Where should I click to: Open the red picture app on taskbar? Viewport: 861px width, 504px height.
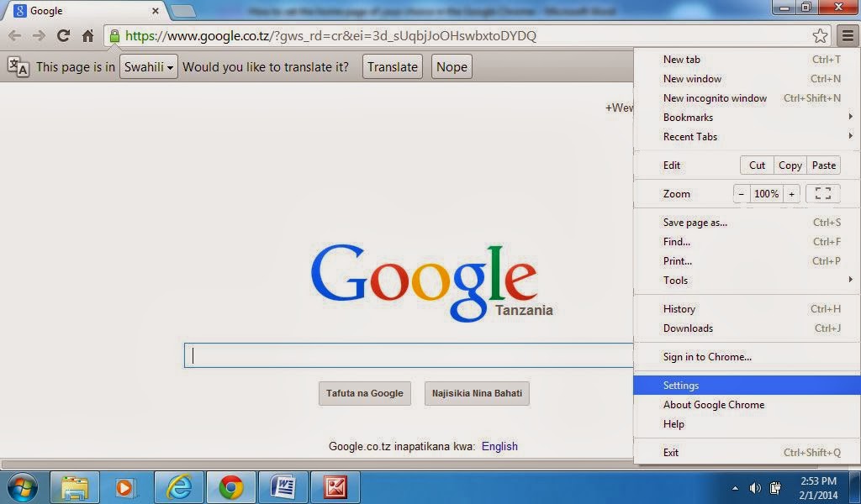coord(335,487)
